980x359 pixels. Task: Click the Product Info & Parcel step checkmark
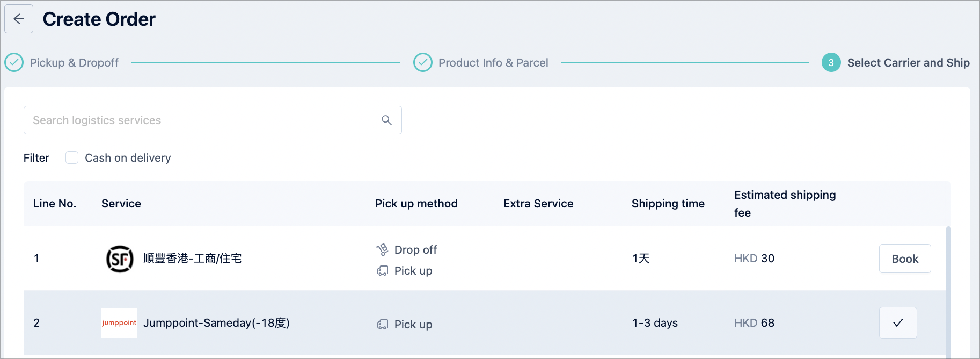tap(423, 63)
